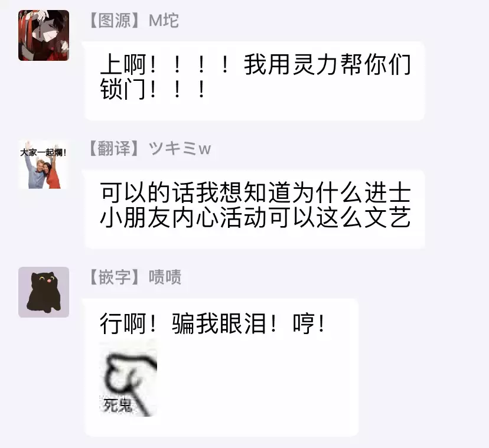489x448 pixels.
Task: Select the 上啊 我用灵力帮你们锁门 message bubble
Action: (255, 81)
